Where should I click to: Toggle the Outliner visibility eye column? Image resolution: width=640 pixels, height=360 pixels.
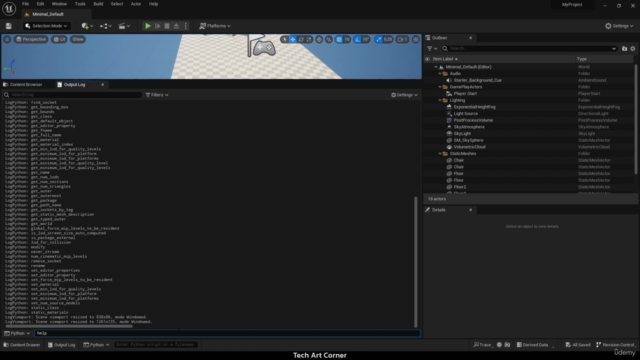click(x=427, y=59)
